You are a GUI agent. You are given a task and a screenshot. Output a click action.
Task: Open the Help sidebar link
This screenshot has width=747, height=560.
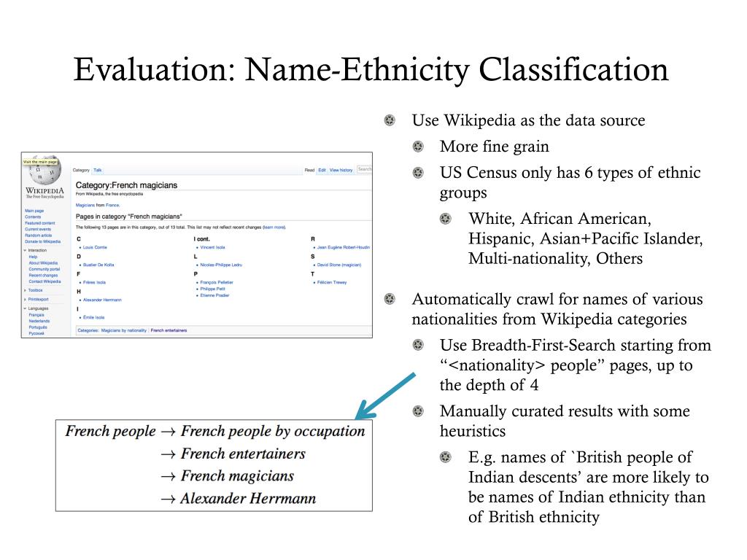pyautogui.click(x=33, y=257)
